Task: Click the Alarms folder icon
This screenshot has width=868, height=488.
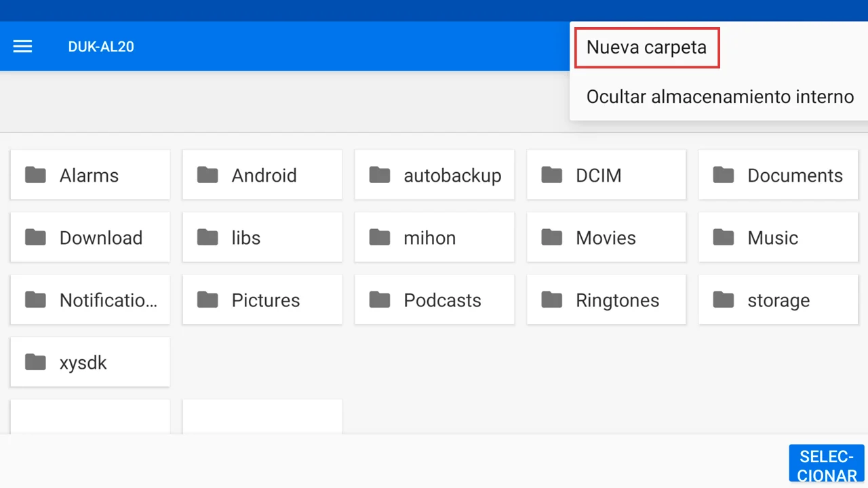Action: pyautogui.click(x=35, y=176)
